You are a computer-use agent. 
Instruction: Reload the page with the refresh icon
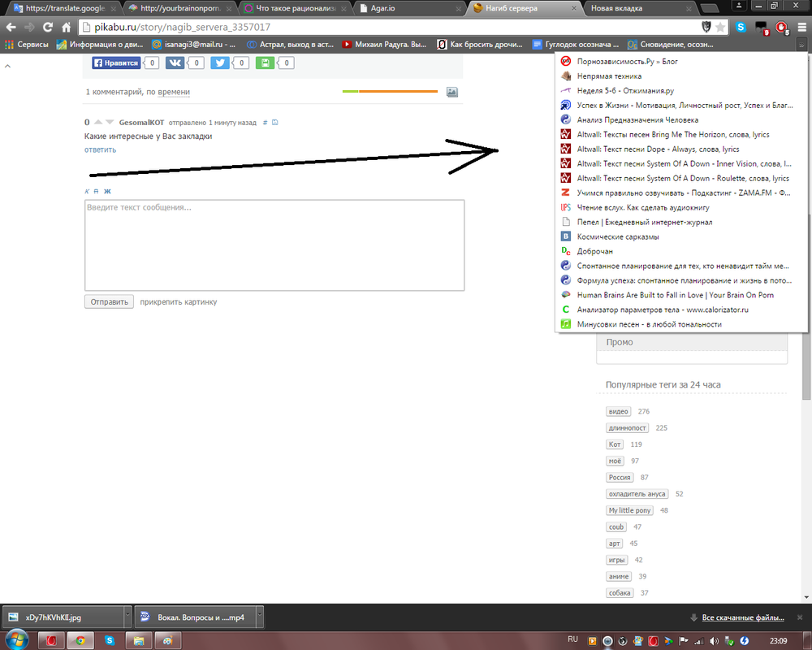click(x=48, y=27)
